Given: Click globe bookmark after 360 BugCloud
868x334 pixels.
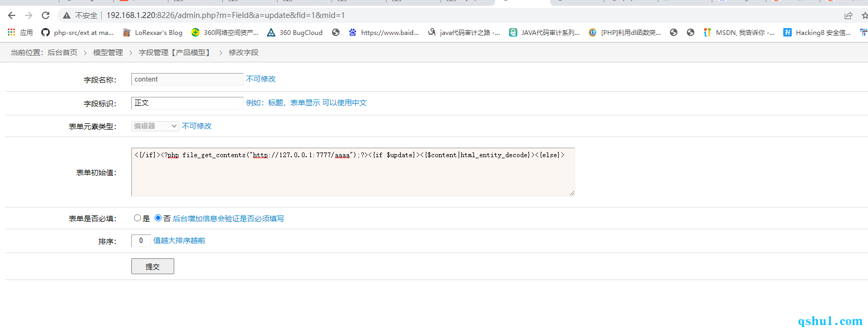Looking at the screenshot, I should [x=336, y=32].
